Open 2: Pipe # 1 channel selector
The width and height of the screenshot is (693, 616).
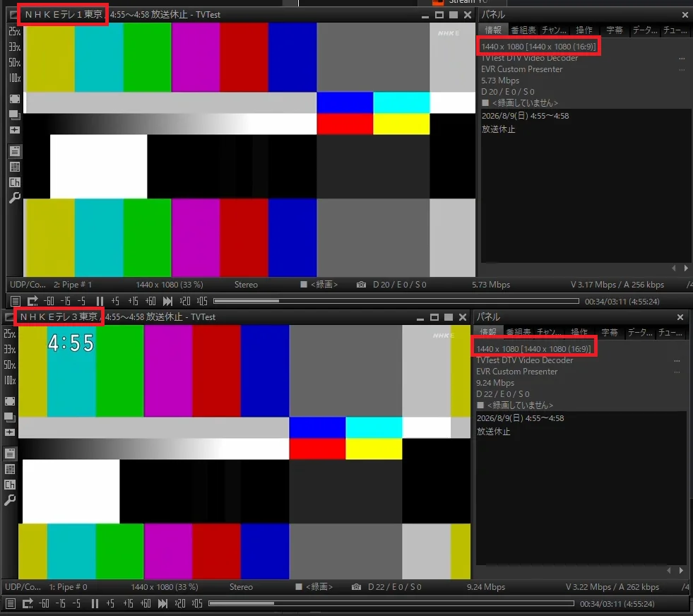pyautogui.click(x=73, y=285)
